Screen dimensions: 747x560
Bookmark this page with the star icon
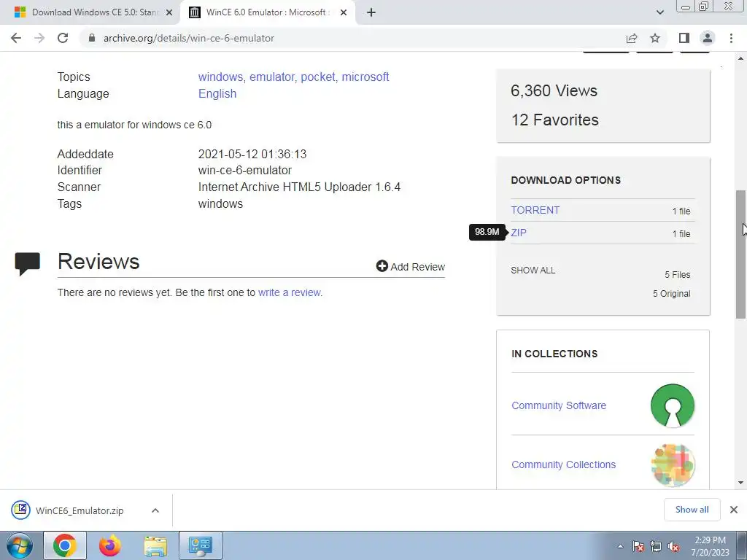[x=655, y=38]
